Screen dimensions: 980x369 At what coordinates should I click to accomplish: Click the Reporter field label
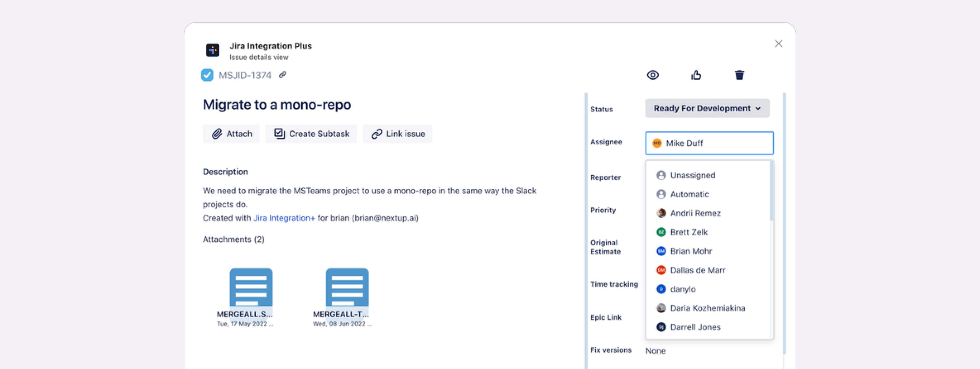(605, 177)
